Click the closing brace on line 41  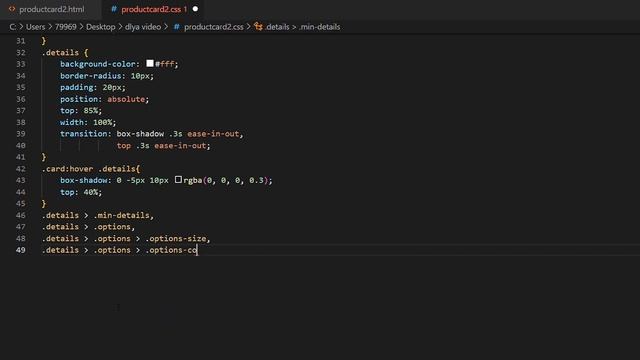coord(44,157)
